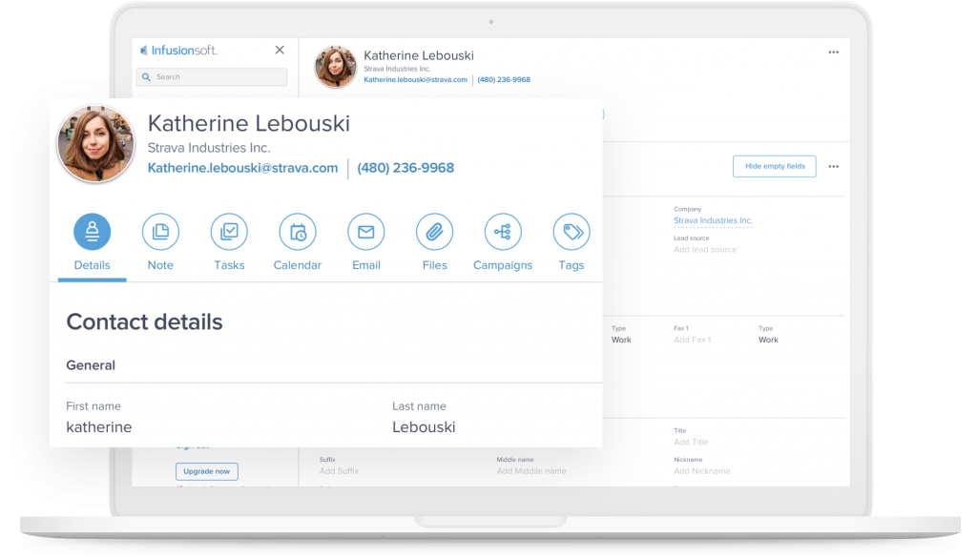Select the Work type to the left of Fax 1
The image size is (977, 560).
pos(621,341)
